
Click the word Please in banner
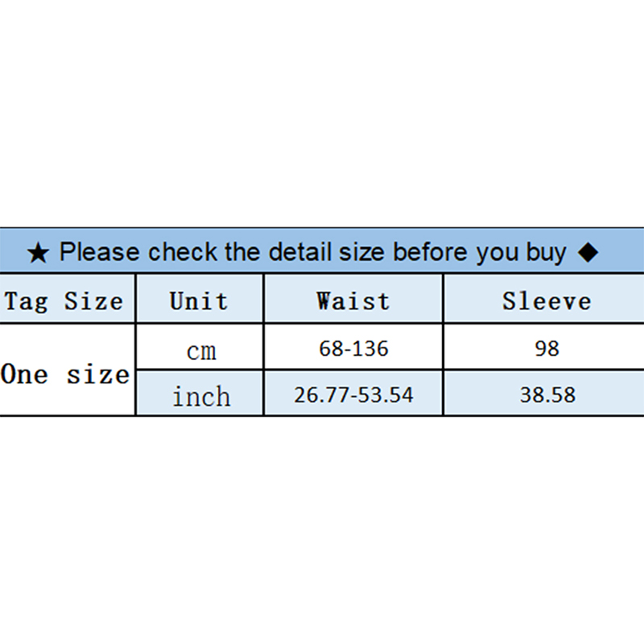tap(99, 252)
